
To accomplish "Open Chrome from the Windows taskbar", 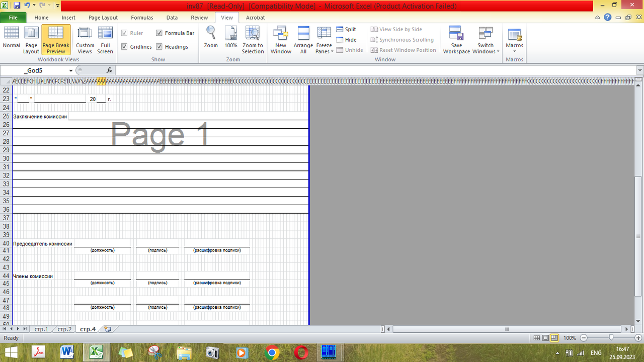I will pyautogui.click(x=272, y=352).
